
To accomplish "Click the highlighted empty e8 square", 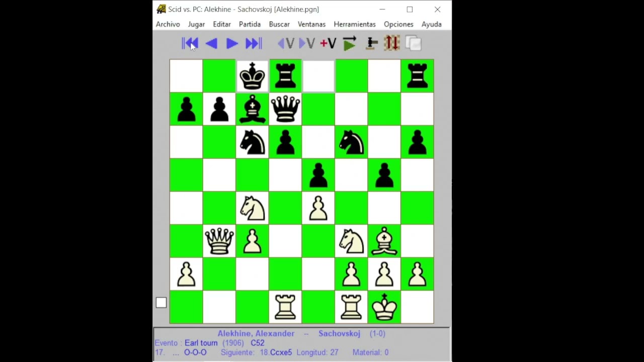I will click(x=318, y=76).
